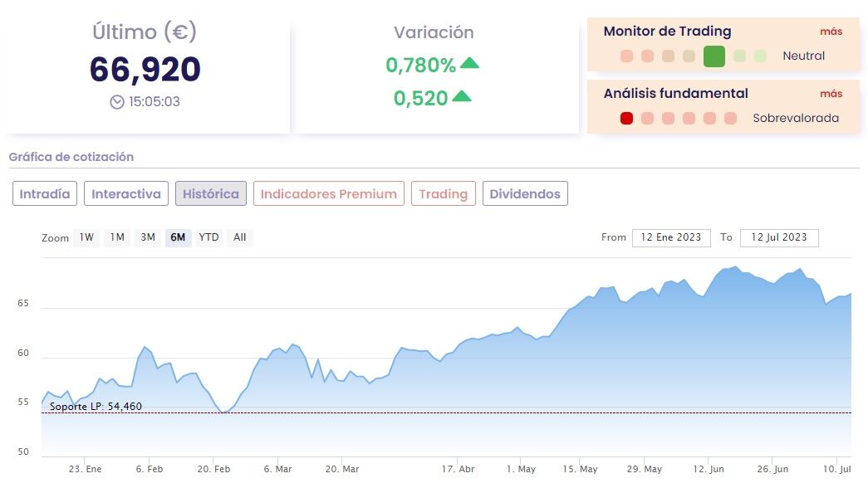Click the green up arrow beside 0,780%
Screen dimensions: 868x488
[469, 63]
